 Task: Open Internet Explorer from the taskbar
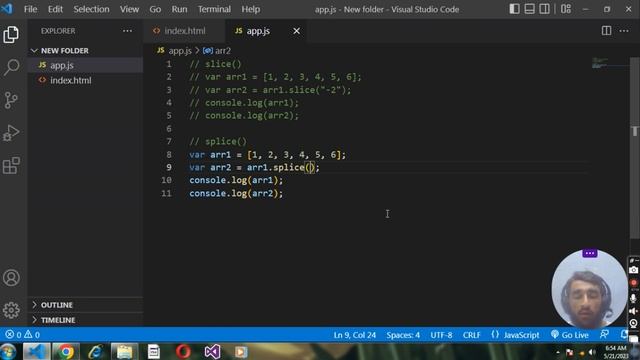pyautogui.click(x=95, y=351)
